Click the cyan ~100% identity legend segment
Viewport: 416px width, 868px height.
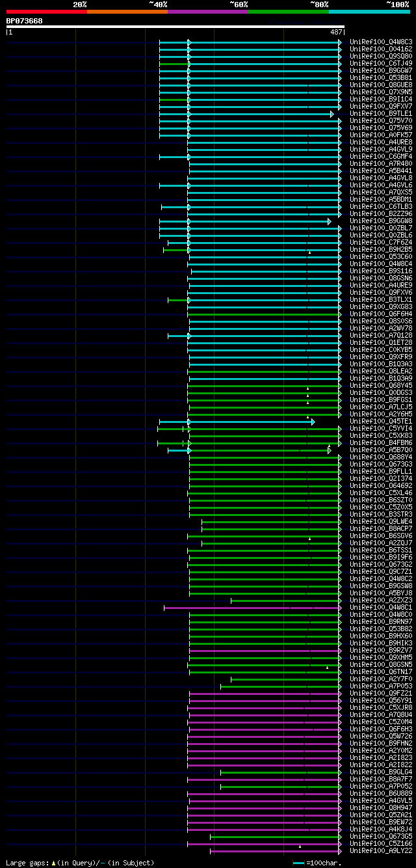[369, 12]
